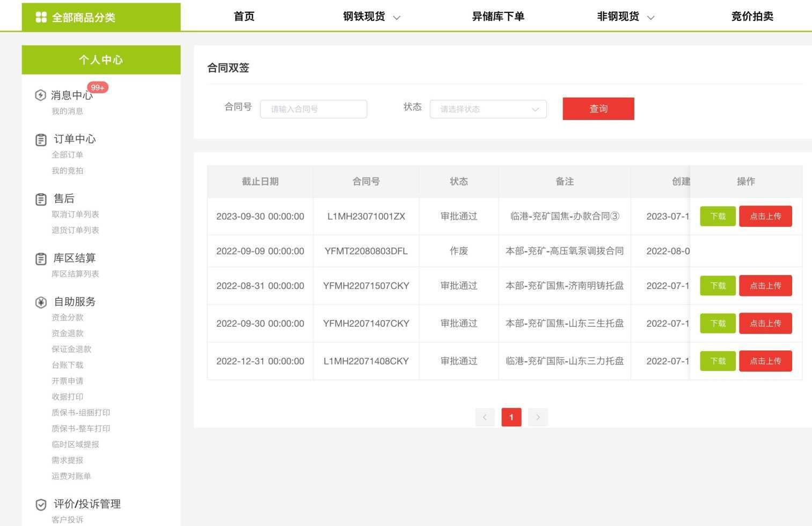Screen dimensions: 812x526
Task: Open 资金分款 link
Action: coord(67,317)
